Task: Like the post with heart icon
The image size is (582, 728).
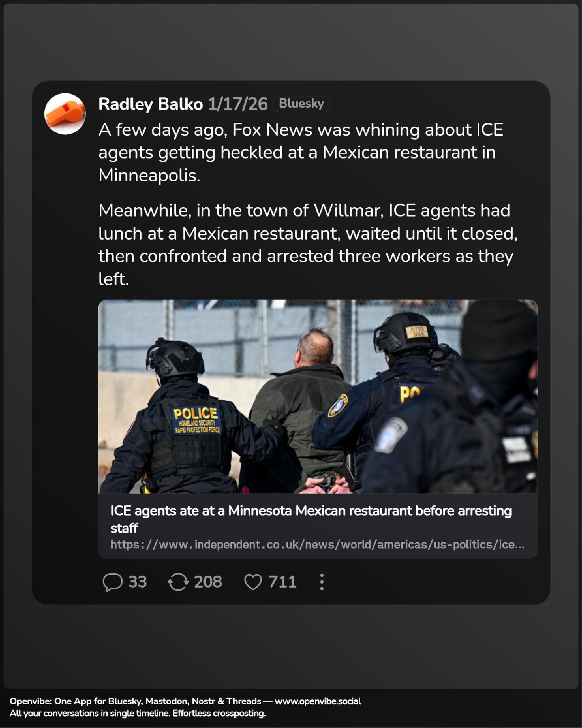Action: [x=253, y=582]
